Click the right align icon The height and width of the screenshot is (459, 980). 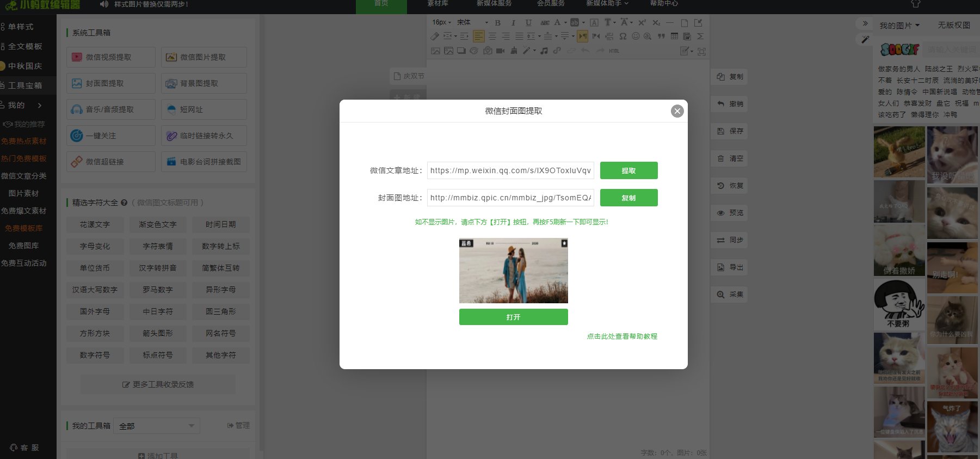(506, 36)
